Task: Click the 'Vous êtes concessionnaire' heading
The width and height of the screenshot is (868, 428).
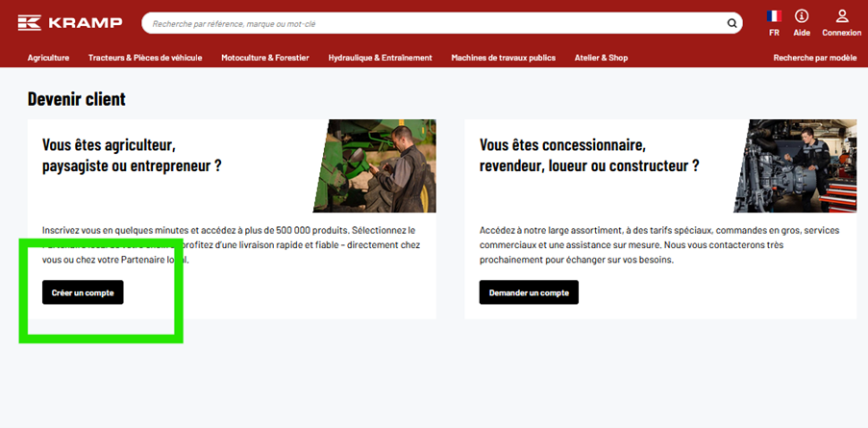Action: 588,155
